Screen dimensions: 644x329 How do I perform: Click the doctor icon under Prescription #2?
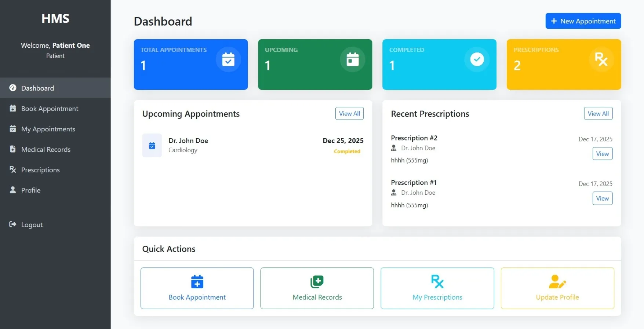pyautogui.click(x=394, y=148)
